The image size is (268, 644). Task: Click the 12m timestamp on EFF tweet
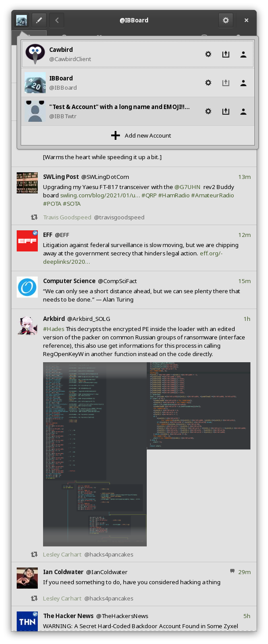click(x=244, y=235)
